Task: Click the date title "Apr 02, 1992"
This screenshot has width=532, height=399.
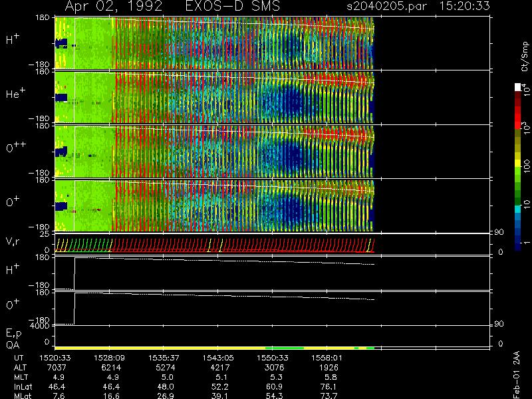Action: pyautogui.click(x=114, y=6)
